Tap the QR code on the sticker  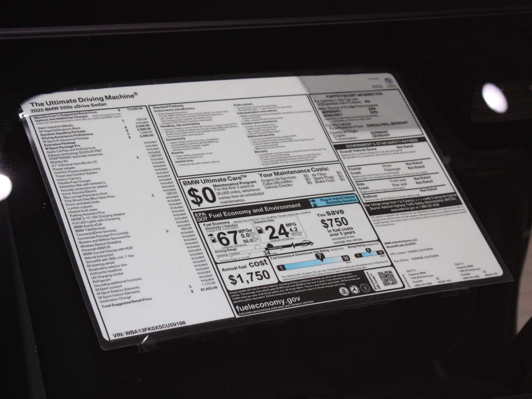(x=387, y=278)
